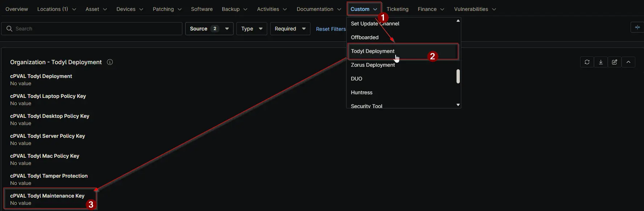Screen dimensions: 644x211
Task: Click the cPVAL Todyl Laptop Policy Key field
Action: pyautogui.click(x=48, y=100)
